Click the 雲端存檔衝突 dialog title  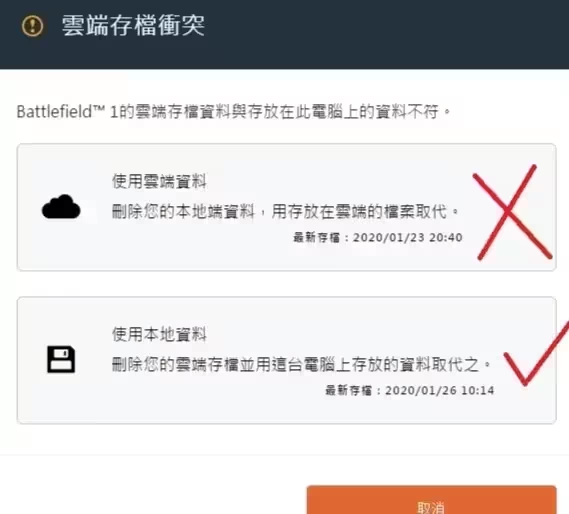click(x=133, y=25)
